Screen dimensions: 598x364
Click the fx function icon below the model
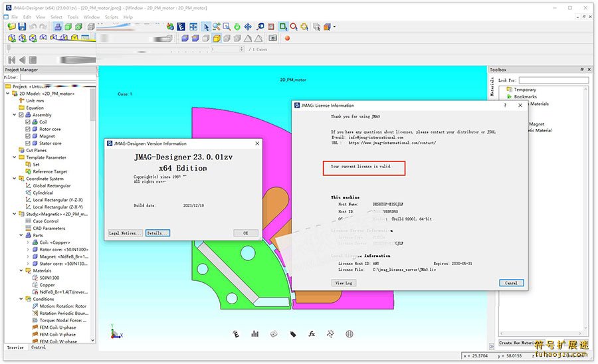tap(312, 334)
